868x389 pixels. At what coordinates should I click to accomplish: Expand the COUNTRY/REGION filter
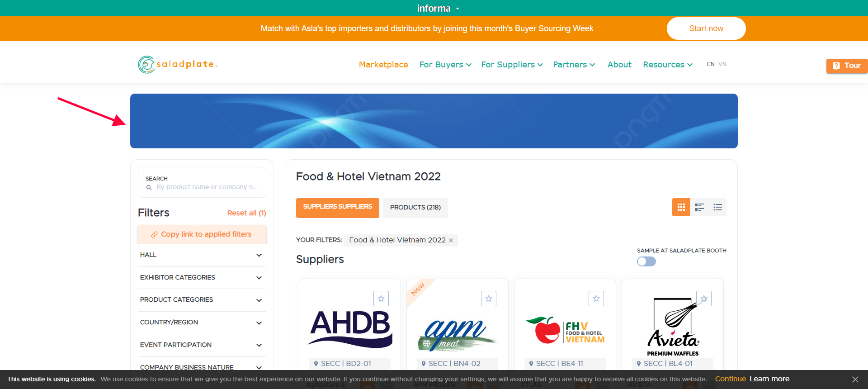point(202,323)
